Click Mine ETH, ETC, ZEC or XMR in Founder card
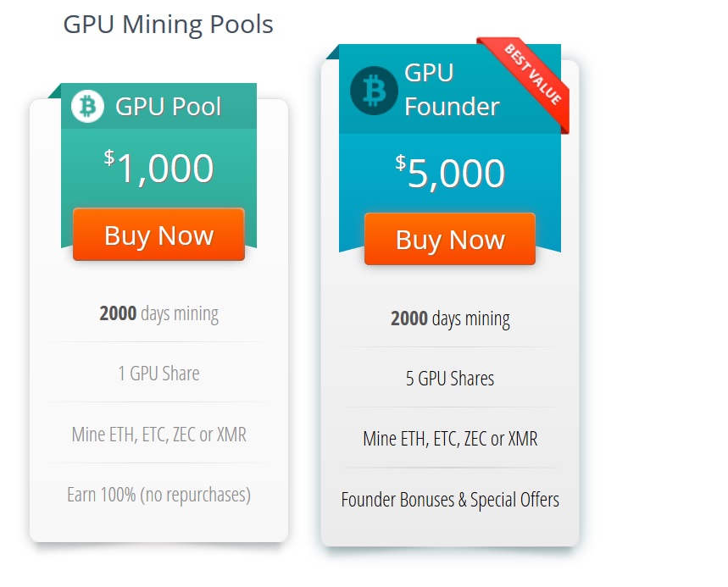 point(450,439)
